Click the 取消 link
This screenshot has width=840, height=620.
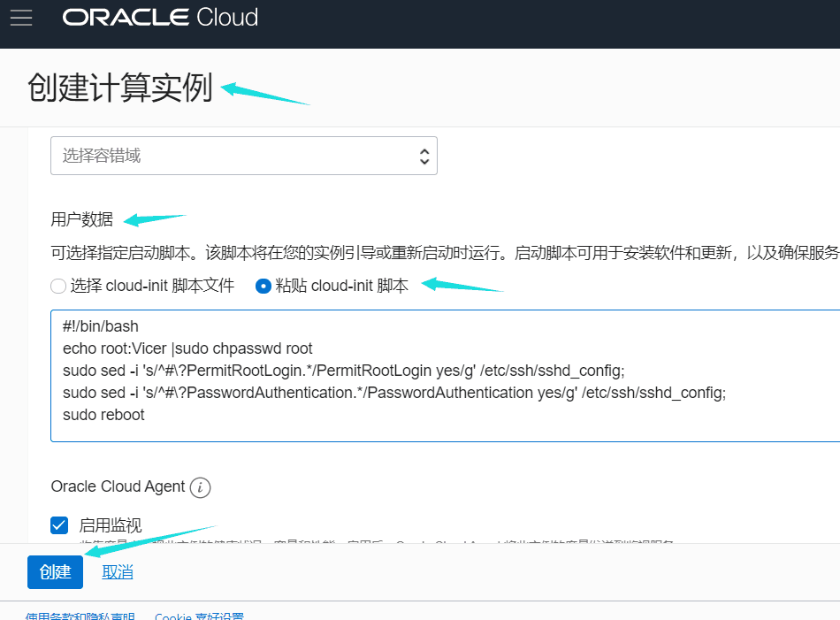(x=118, y=572)
